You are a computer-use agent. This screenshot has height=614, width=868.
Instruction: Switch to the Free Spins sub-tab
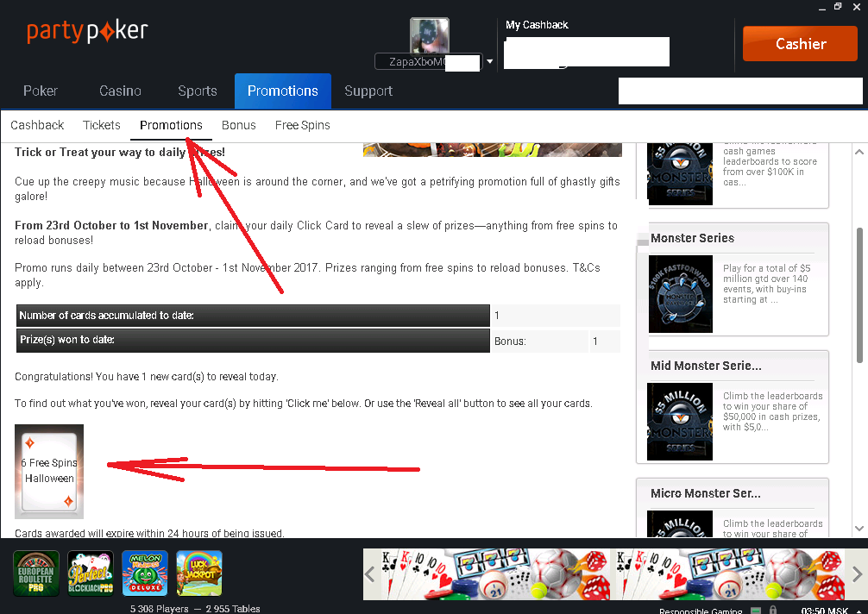[303, 126]
